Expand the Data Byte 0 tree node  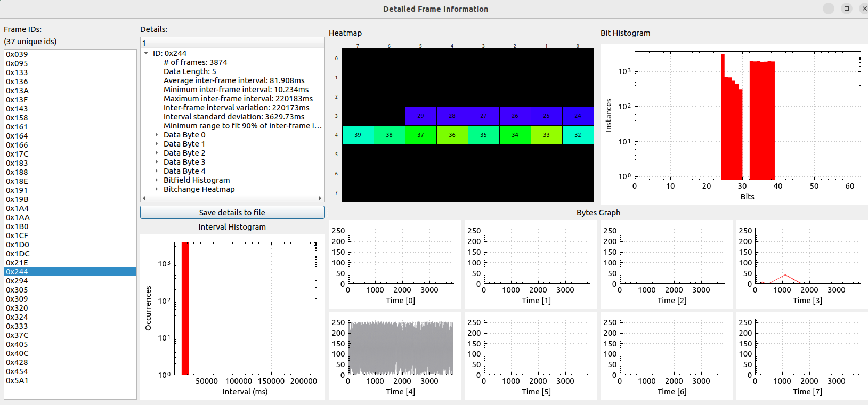pos(156,135)
